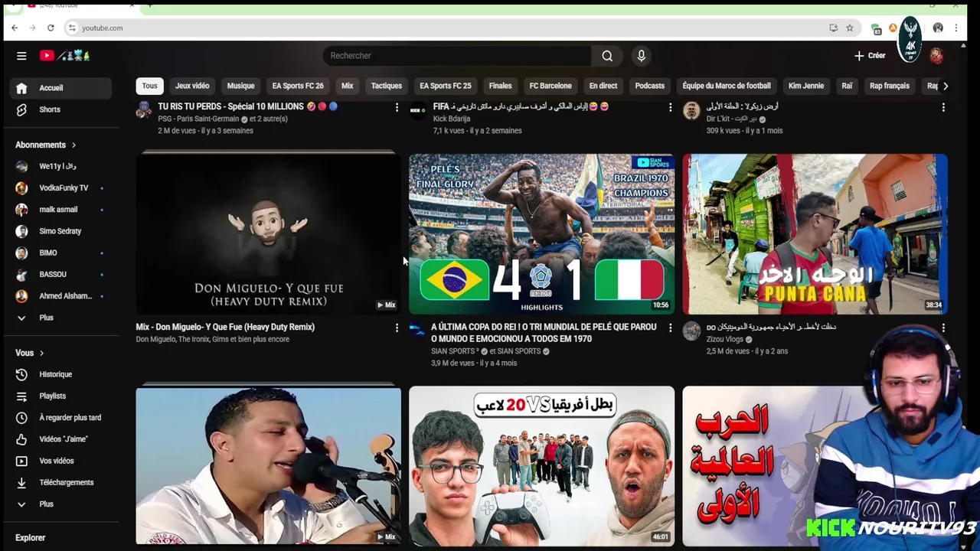Select the Musique chip

240,86
